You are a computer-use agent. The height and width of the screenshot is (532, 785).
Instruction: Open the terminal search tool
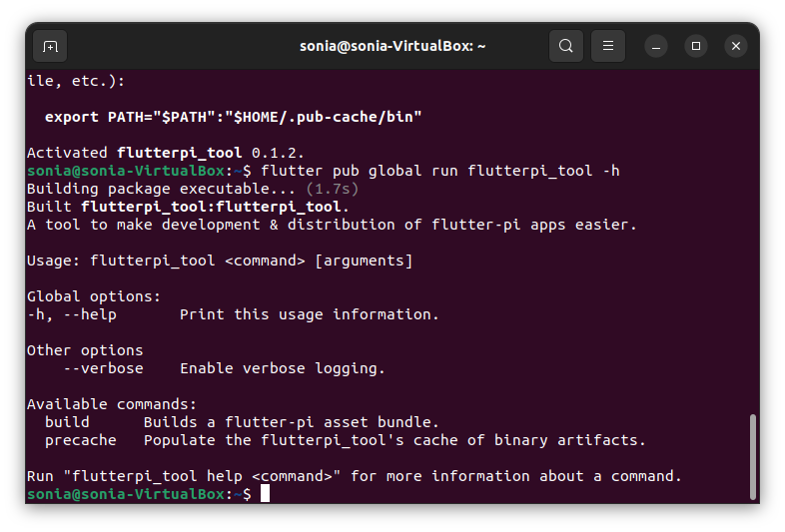click(566, 46)
